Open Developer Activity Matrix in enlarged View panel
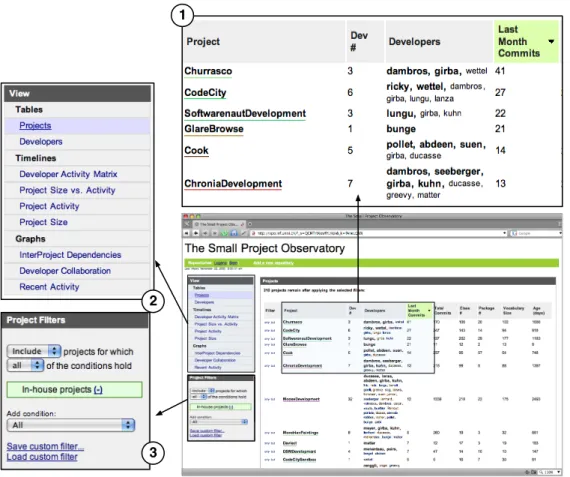 coord(68,174)
